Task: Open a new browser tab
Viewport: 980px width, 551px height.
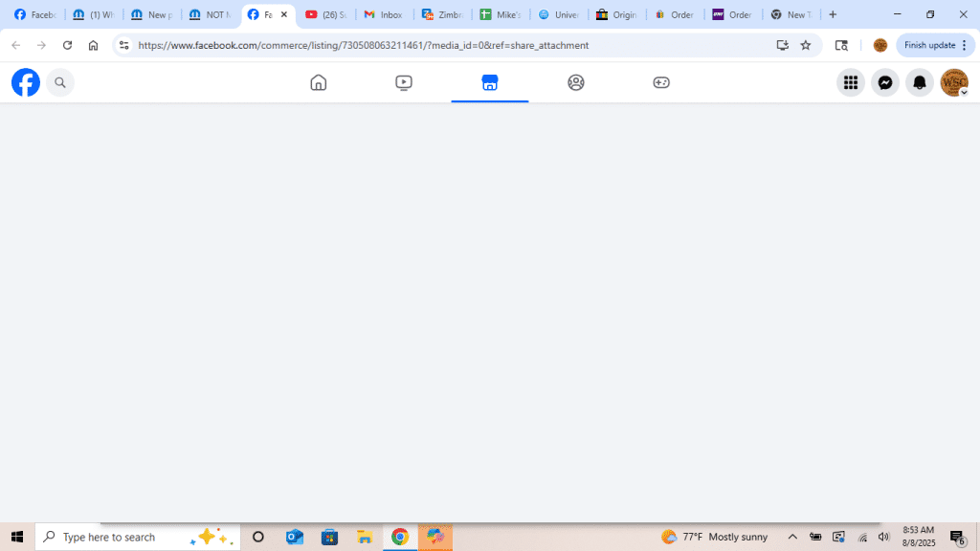Action: (x=833, y=14)
